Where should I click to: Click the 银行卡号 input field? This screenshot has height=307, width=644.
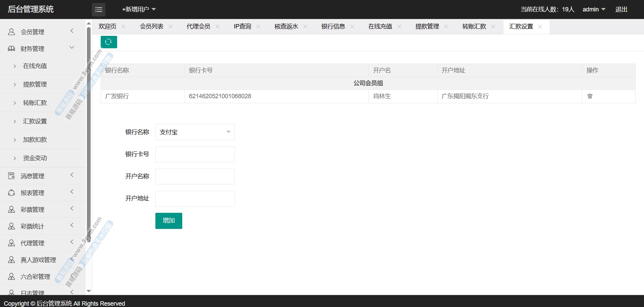coord(195,154)
